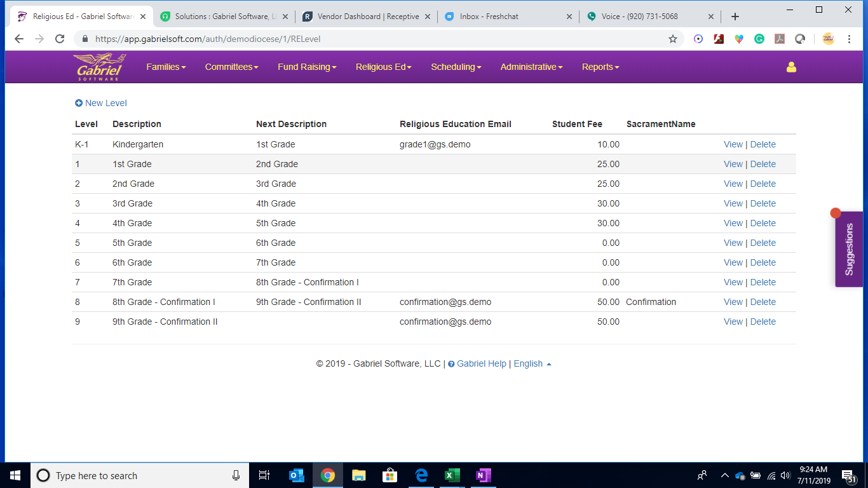View the 5th Grade level row
The width and height of the screenshot is (868, 488).
click(733, 243)
